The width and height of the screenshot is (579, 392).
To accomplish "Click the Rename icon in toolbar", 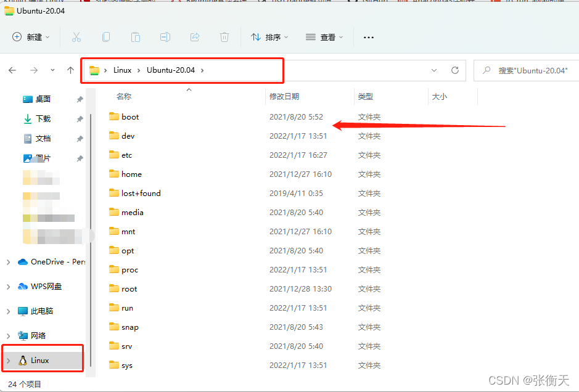I will tap(165, 37).
